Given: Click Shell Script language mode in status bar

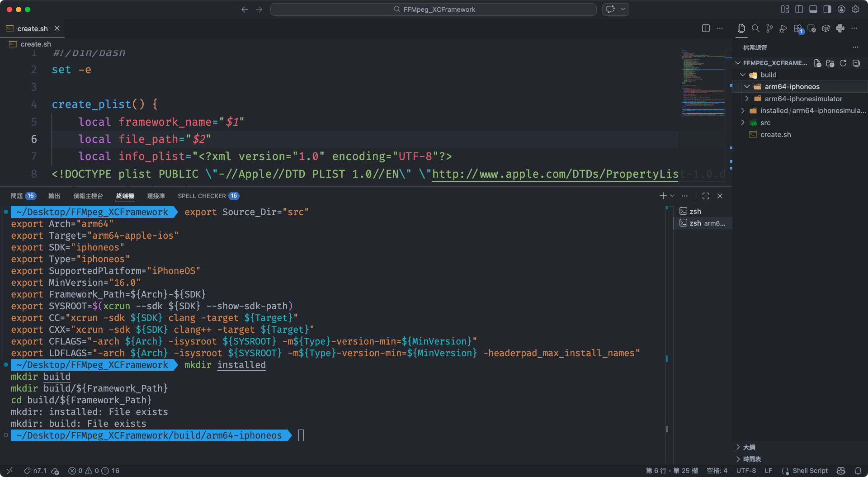Looking at the screenshot, I should click(x=810, y=471).
